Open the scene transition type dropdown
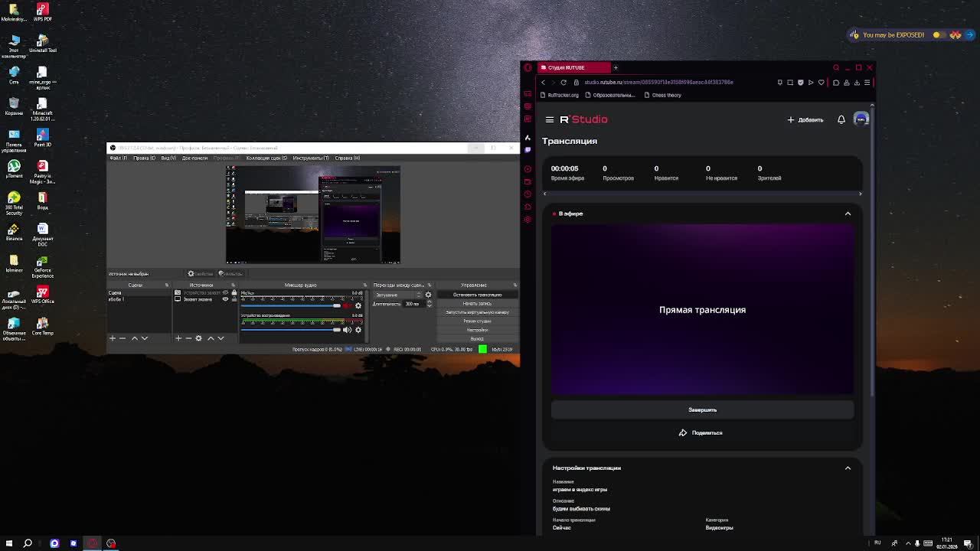The height and width of the screenshot is (551, 980). coord(397,295)
